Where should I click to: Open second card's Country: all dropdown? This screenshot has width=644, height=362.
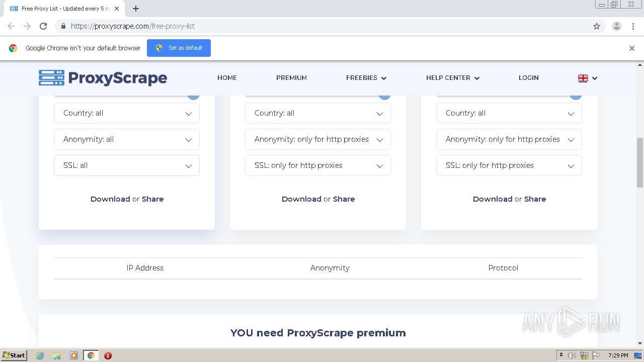tap(318, 113)
